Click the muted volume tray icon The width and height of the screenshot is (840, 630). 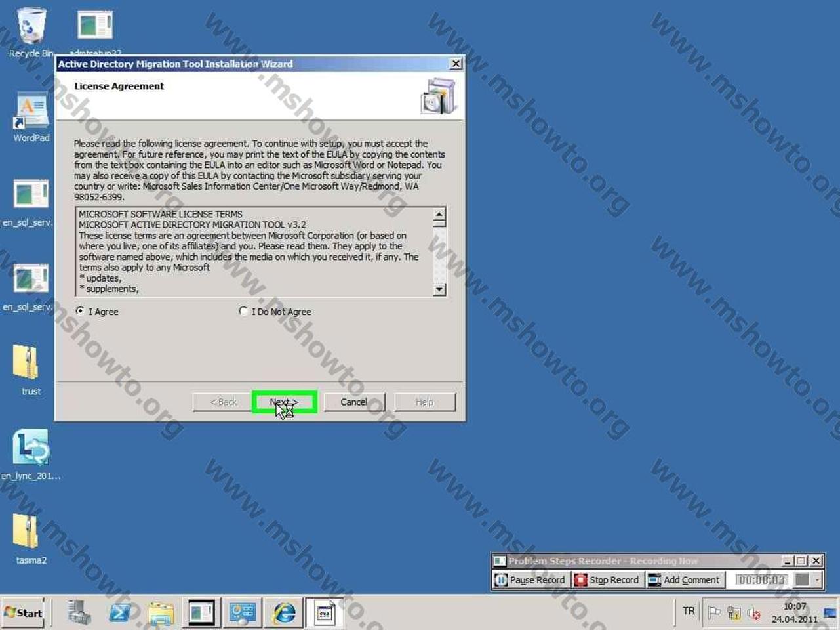753,613
